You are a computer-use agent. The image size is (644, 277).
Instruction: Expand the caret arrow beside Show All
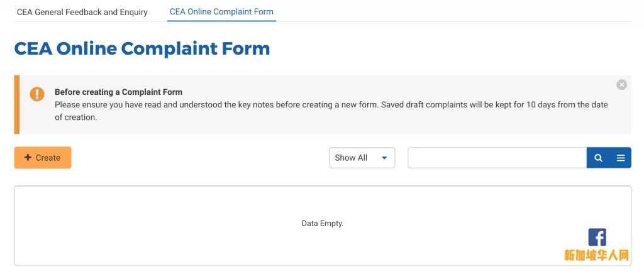coord(384,158)
